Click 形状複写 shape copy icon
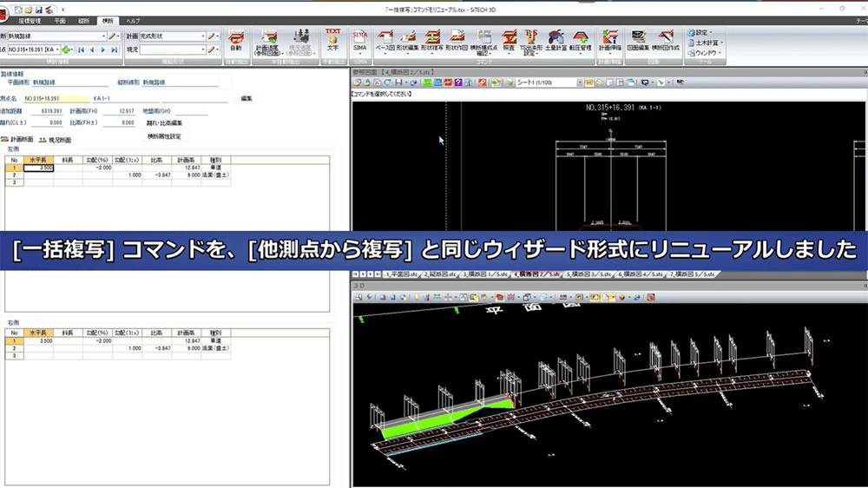Image resolution: width=868 pixels, height=488 pixels. pos(431,42)
